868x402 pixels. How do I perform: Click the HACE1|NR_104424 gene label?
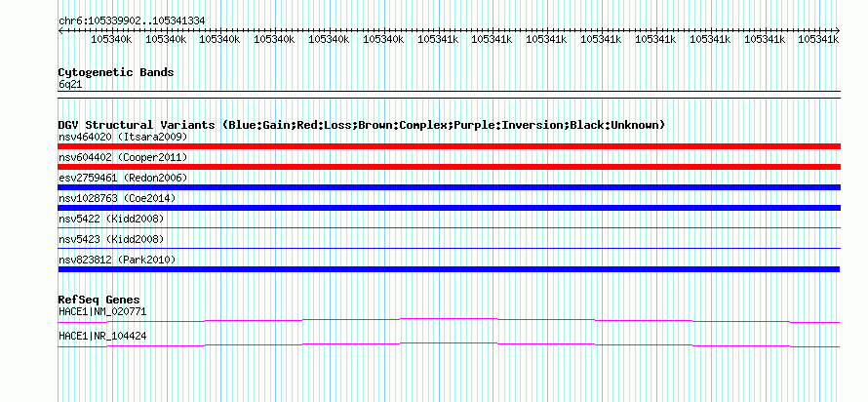(x=102, y=336)
